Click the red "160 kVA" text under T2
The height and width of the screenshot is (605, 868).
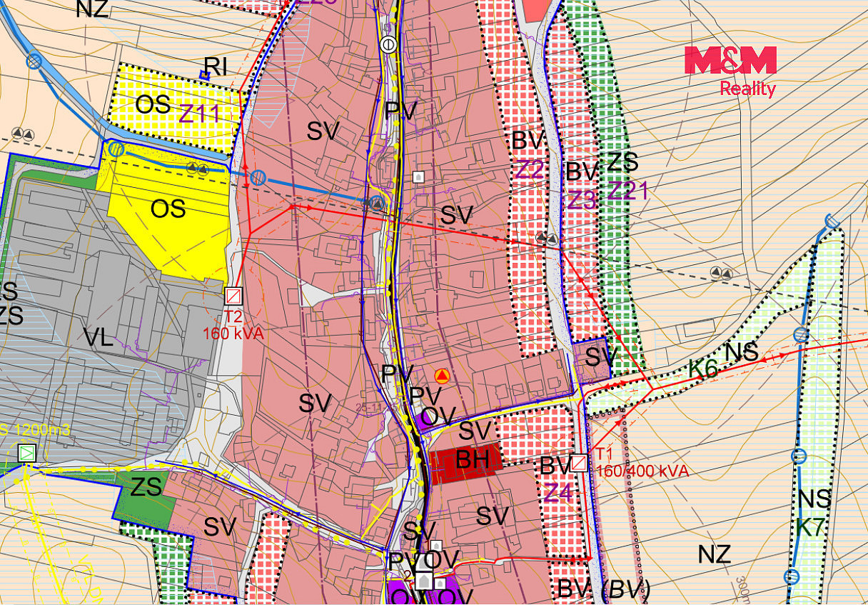point(234,333)
